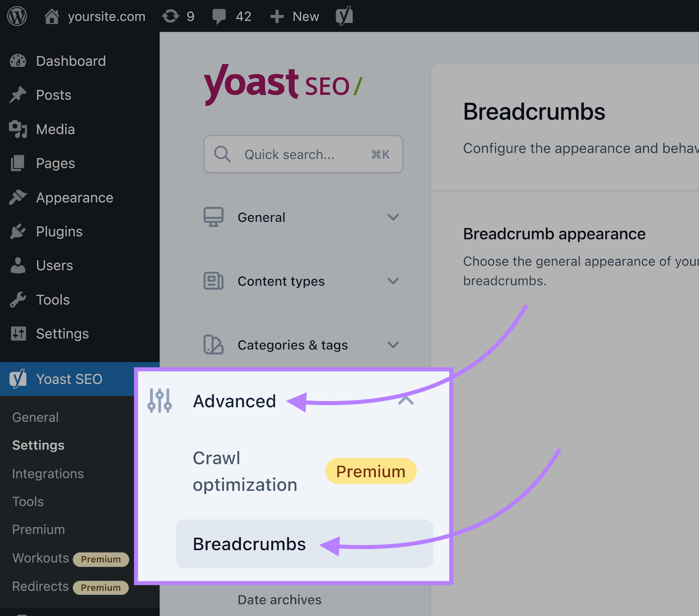Image resolution: width=699 pixels, height=616 pixels.
Task: Click the Users person icon
Action: click(17, 265)
